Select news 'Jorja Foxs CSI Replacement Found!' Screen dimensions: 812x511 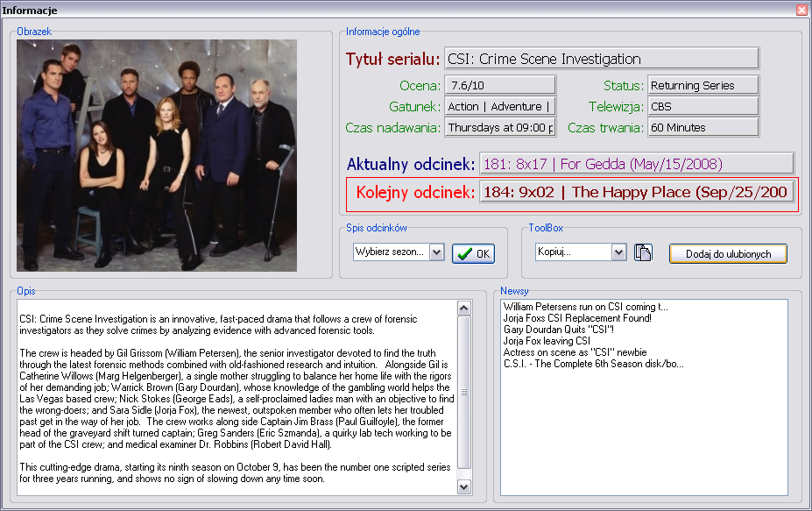click(577, 318)
